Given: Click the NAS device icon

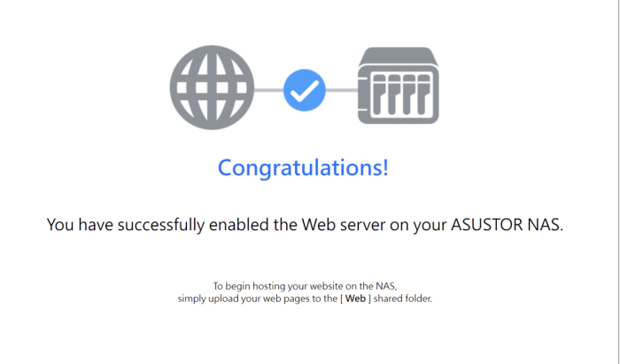Looking at the screenshot, I should click(399, 87).
